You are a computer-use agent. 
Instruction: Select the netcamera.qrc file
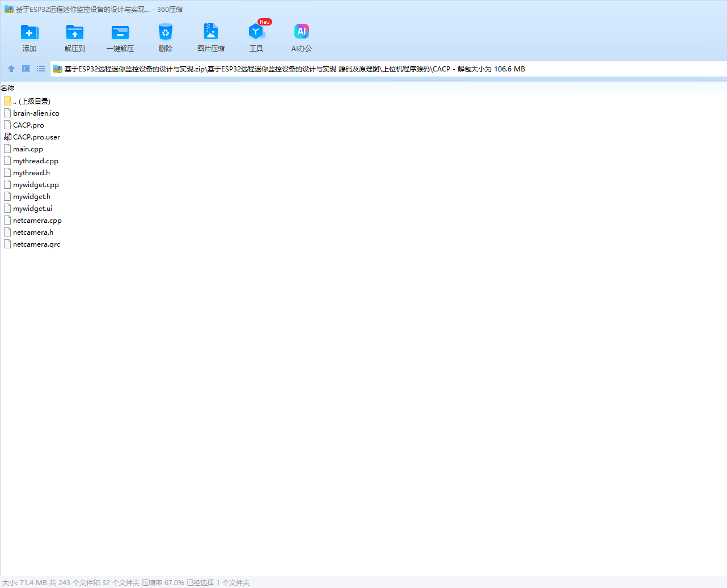[36, 244]
